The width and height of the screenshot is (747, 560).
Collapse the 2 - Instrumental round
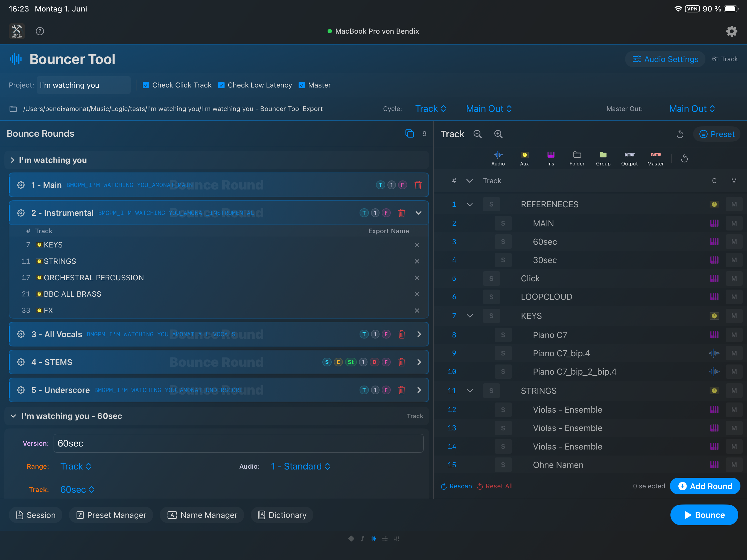tap(418, 213)
